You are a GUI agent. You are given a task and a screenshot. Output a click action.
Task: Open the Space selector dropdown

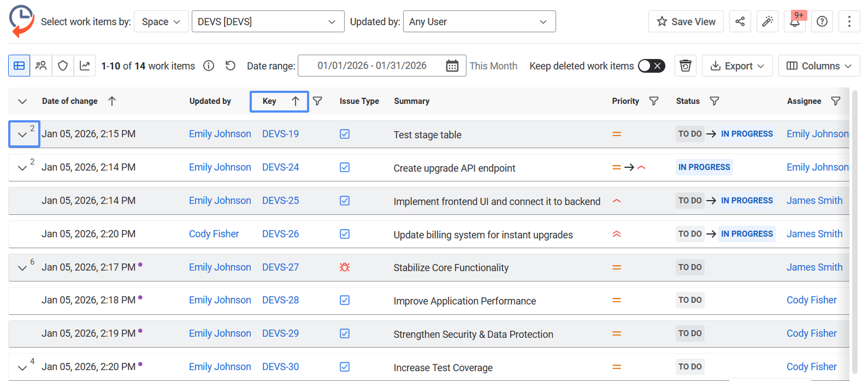[161, 22]
